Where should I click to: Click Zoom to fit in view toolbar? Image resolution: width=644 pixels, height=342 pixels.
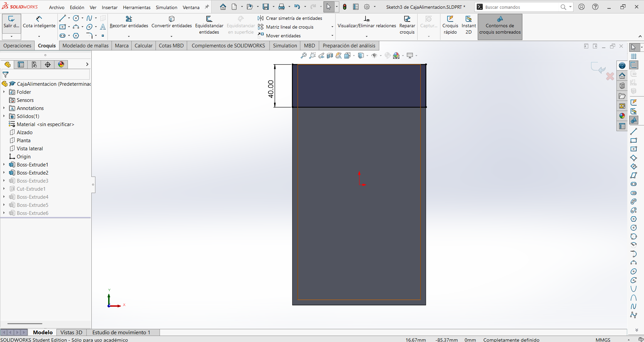click(304, 55)
